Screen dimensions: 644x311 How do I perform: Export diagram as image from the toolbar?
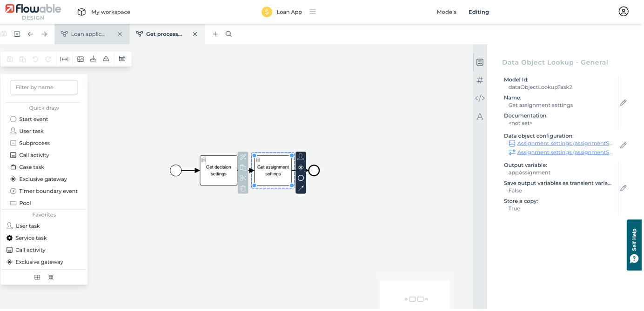(80, 59)
